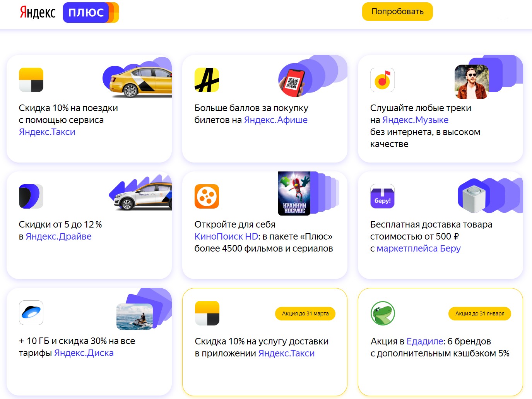Click the Яндекс.Музыка app icon
This screenshot has height=399, width=532.
pyautogui.click(x=382, y=80)
